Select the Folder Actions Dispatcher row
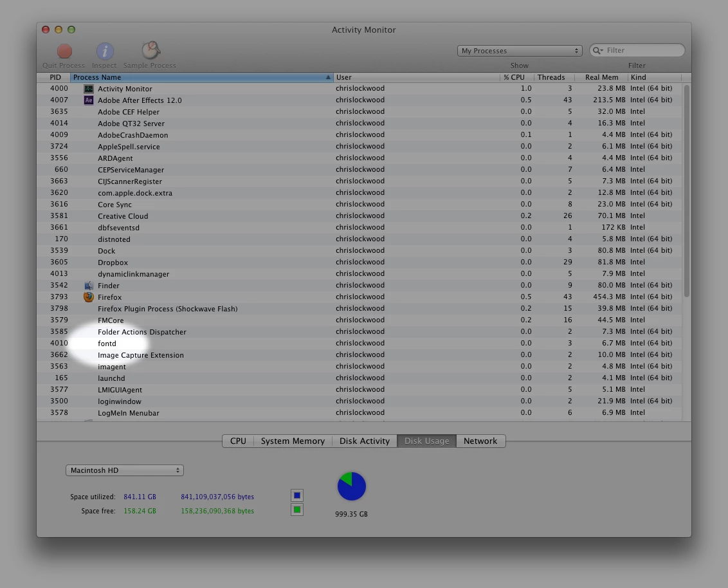The width and height of the screenshot is (728, 588). 359,331
